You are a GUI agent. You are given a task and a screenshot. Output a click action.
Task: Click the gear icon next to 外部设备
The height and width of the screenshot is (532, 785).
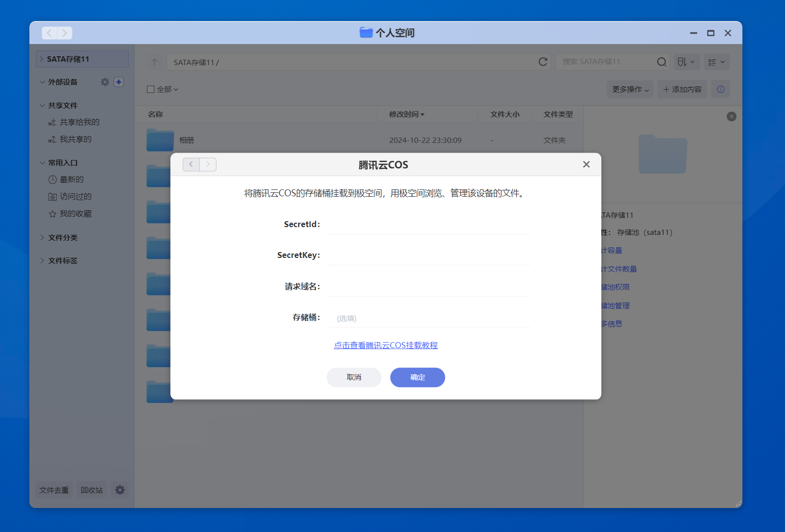coord(105,82)
